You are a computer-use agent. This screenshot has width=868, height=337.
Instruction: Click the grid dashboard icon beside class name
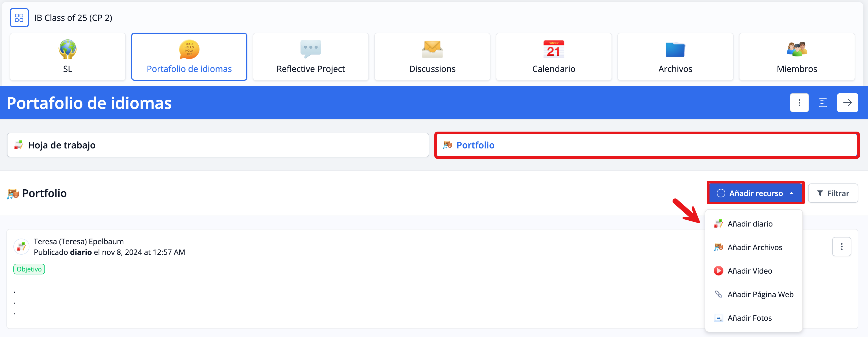pyautogui.click(x=19, y=18)
